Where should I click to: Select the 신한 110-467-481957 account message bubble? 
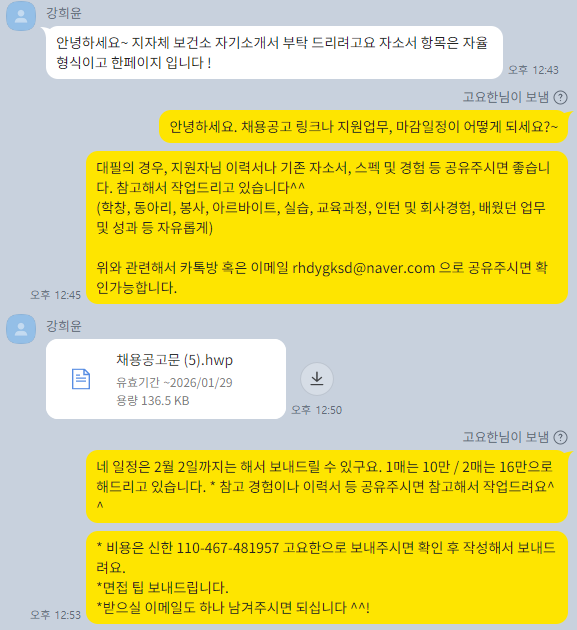point(327,577)
